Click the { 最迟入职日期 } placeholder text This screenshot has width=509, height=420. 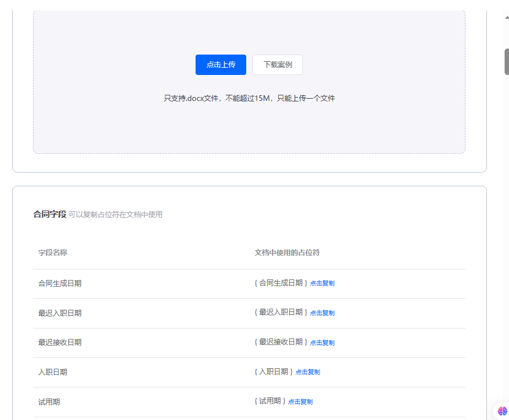pos(281,312)
